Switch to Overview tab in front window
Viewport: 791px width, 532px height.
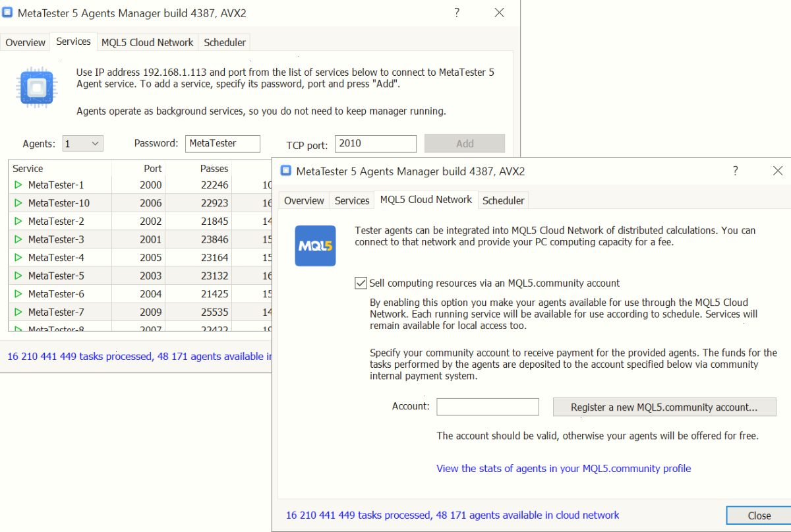point(304,200)
